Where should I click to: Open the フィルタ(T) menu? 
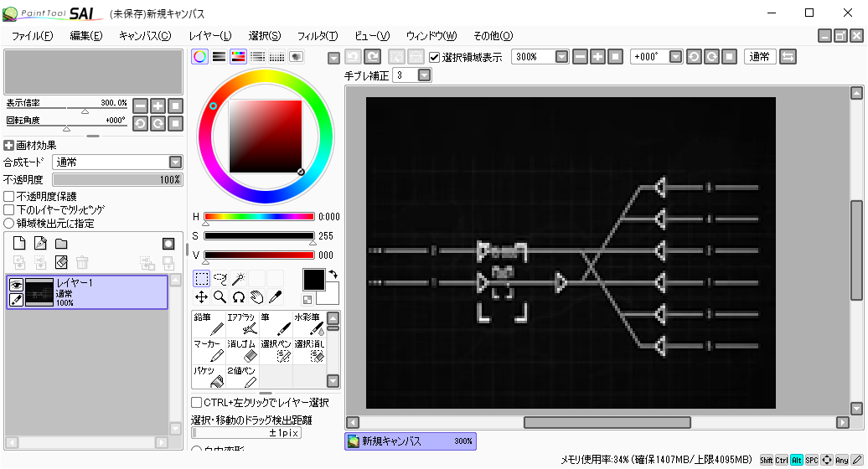point(318,35)
